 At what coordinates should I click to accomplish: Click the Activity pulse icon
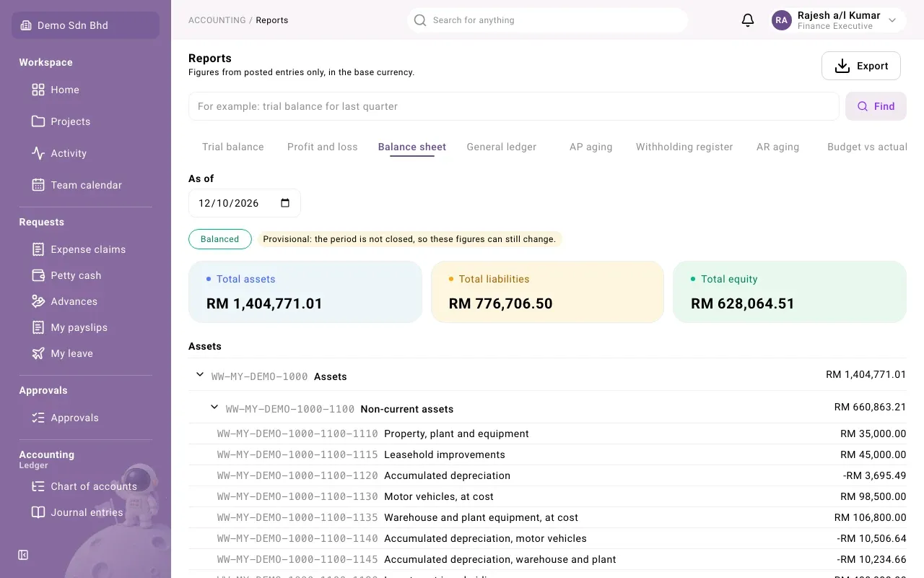click(38, 153)
